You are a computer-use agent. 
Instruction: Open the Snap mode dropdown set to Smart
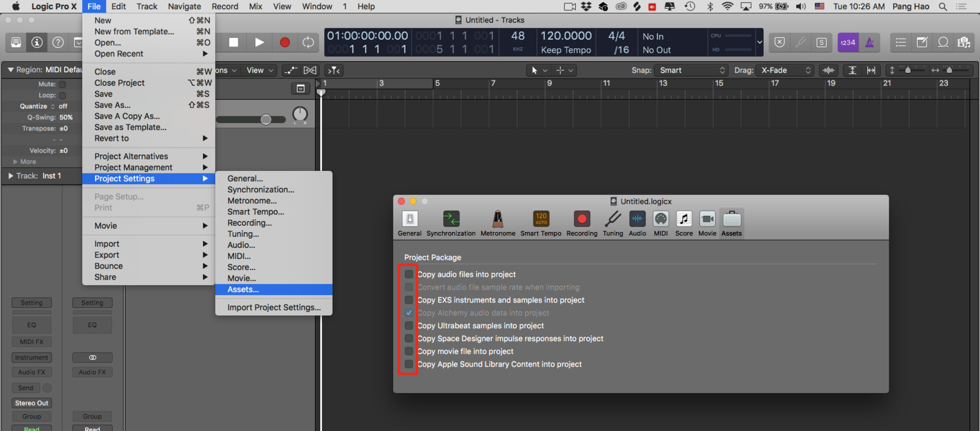pos(692,70)
